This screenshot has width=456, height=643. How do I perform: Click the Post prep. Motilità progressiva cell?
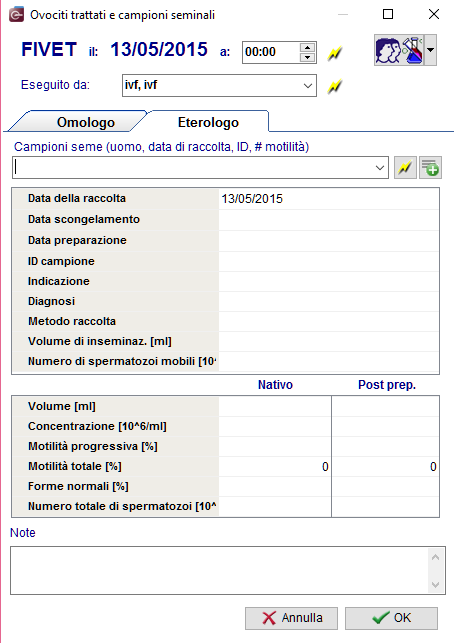coord(385,447)
